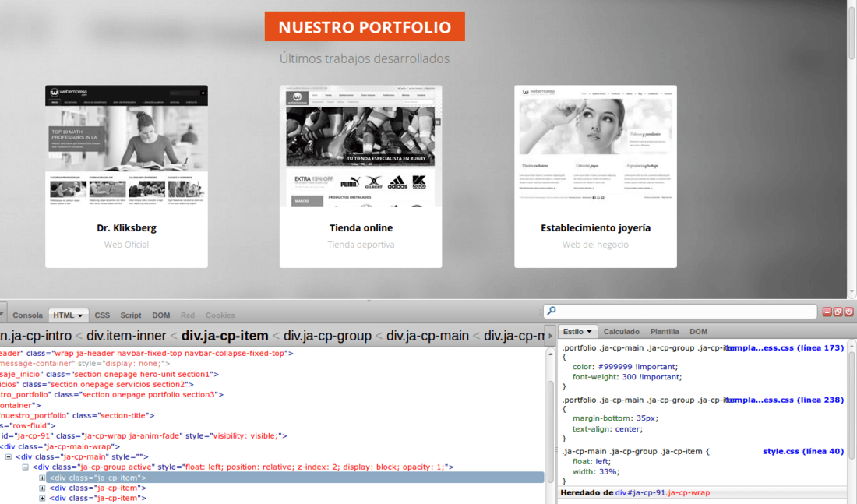Open the DOM tab next to Script

click(160, 315)
